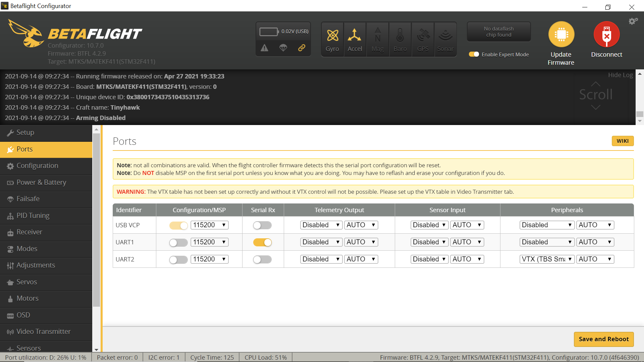The image size is (644, 362).
Task: Disable Serial Rx on UART1
Action: 262,242
